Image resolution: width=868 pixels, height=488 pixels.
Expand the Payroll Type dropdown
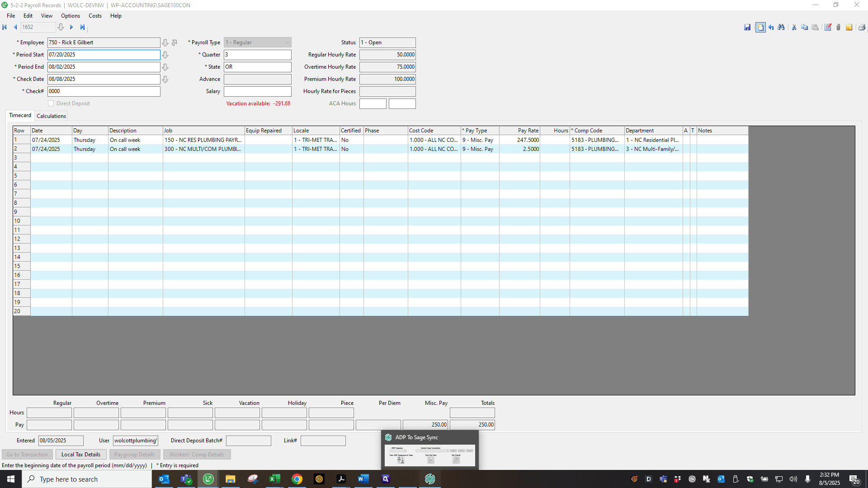click(287, 42)
